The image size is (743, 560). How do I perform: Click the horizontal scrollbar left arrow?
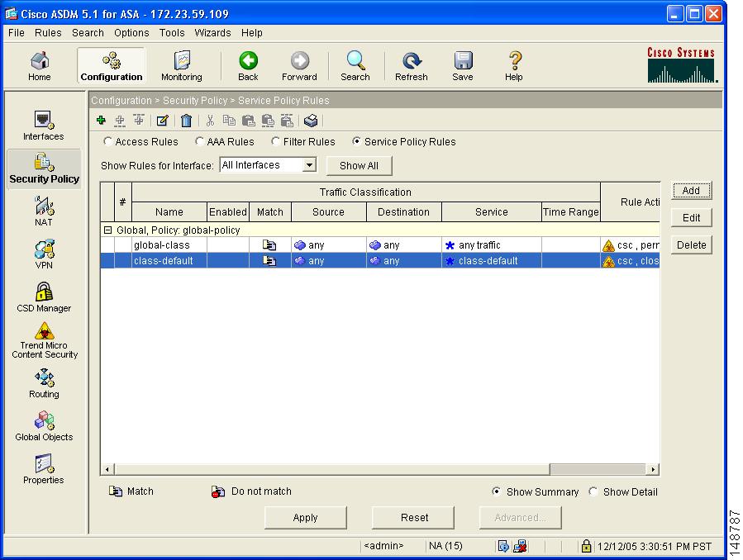click(107, 469)
